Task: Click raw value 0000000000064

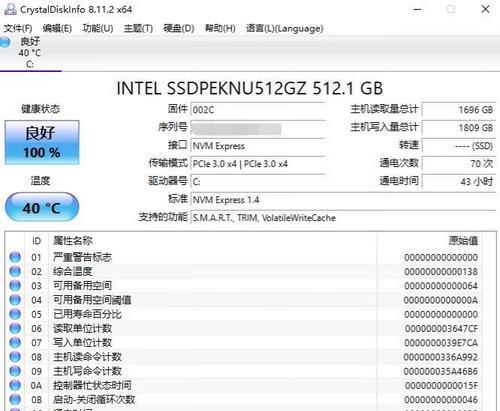Action: 441,286
